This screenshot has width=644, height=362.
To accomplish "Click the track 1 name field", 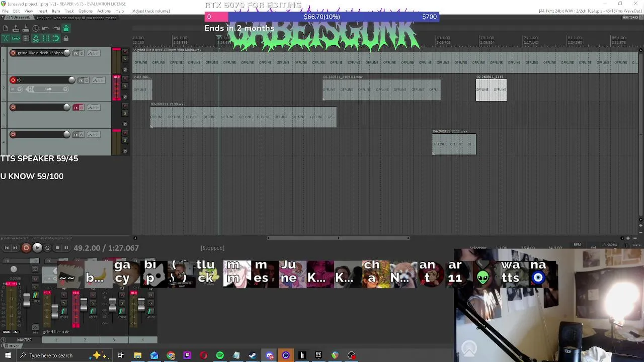I will pyautogui.click(x=40, y=53).
